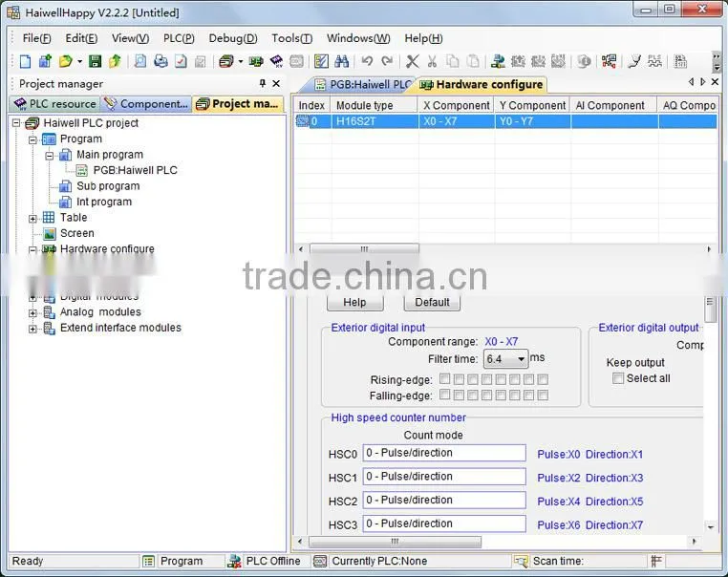The image size is (728, 577).
Task: Click the HSC2 count mode field
Action: coord(444,501)
